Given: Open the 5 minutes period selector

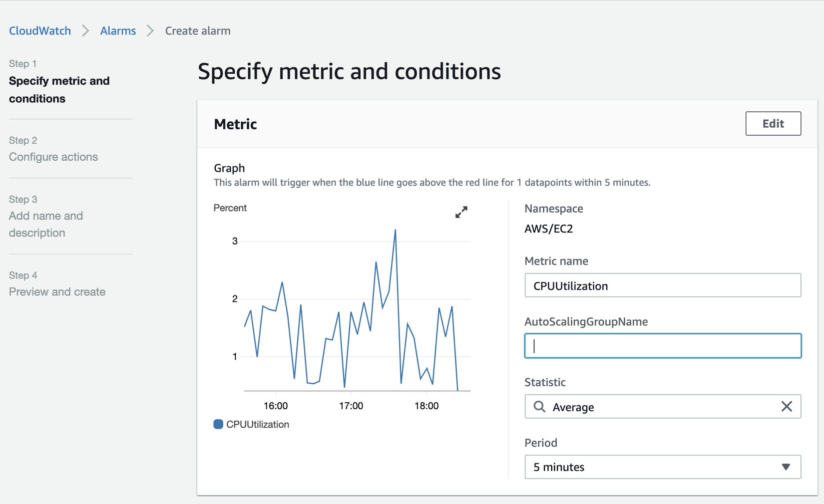Looking at the screenshot, I should [x=649, y=467].
